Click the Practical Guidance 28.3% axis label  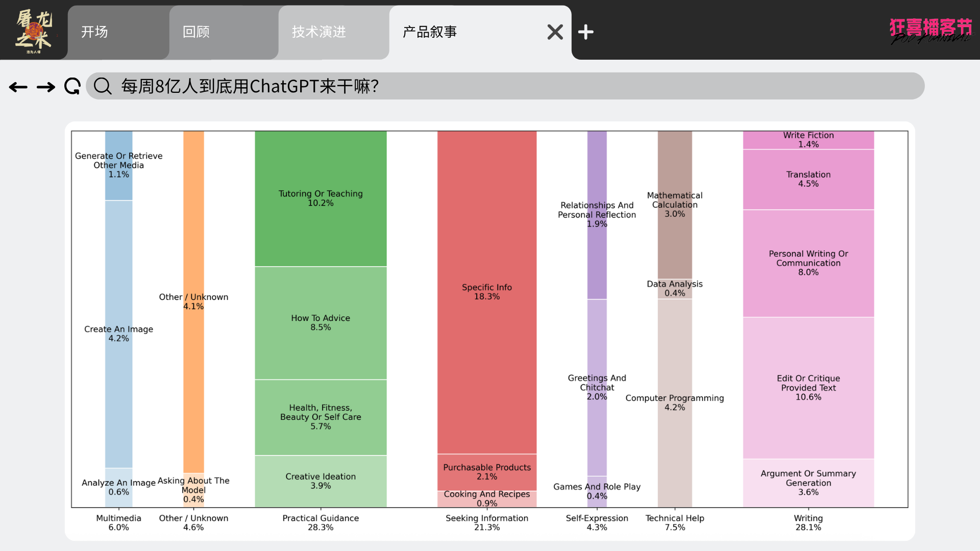tap(321, 522)
